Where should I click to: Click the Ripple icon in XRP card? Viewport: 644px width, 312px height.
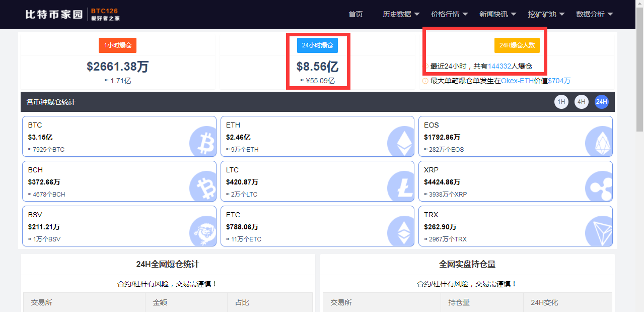pos(599,186)
